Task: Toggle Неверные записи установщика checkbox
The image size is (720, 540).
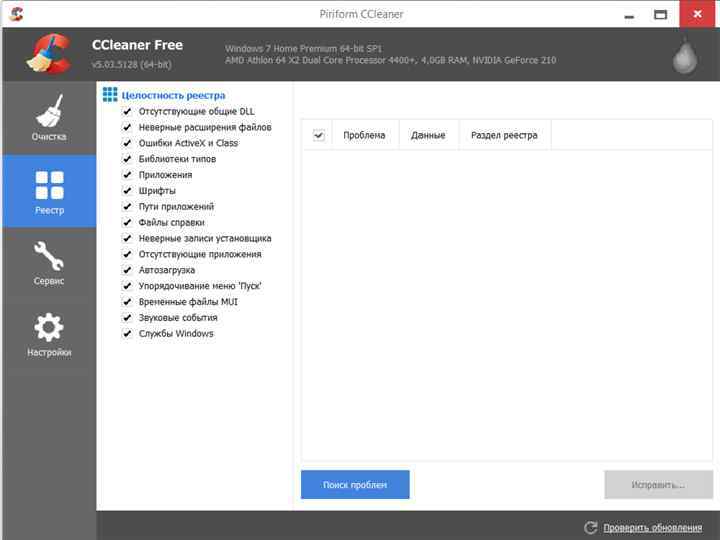Action: [x=127, y=238]
